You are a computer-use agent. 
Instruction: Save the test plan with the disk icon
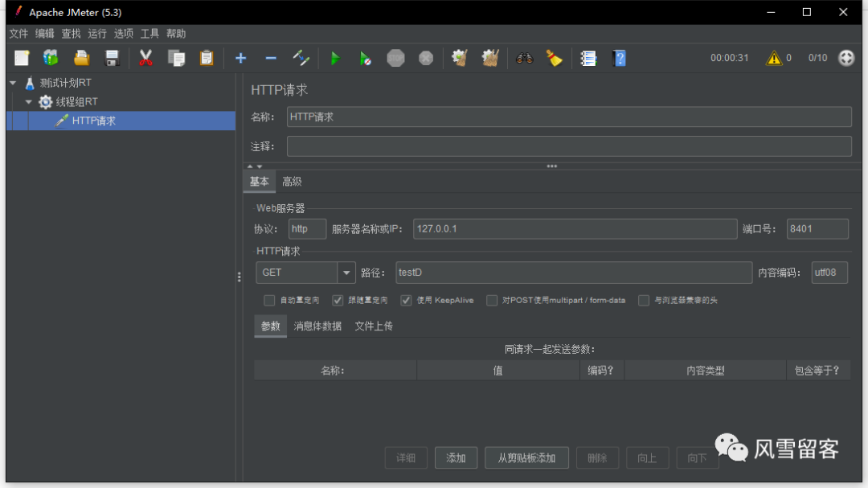(x=112, y=58)
